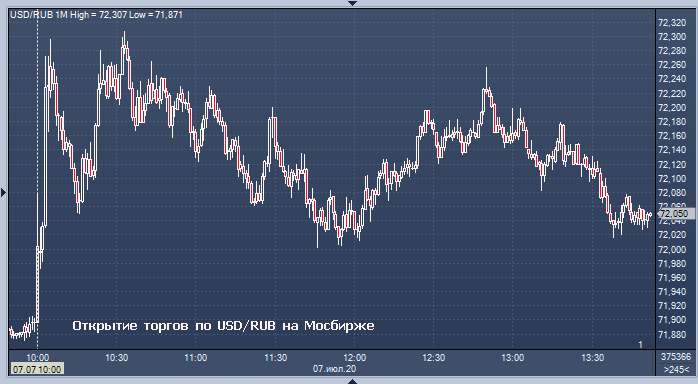Click price level 71,960 on axis

tap(672, 277)
